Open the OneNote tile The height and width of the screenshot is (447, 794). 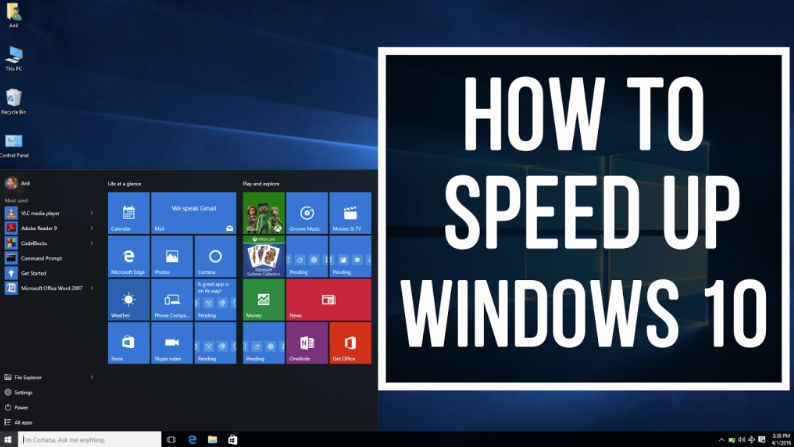tap(307, 343)
